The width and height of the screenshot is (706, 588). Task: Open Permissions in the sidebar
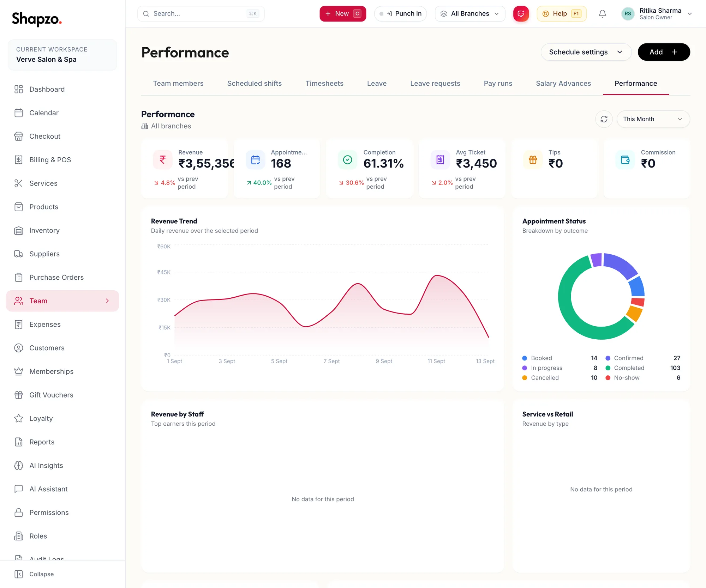(62, 513)
